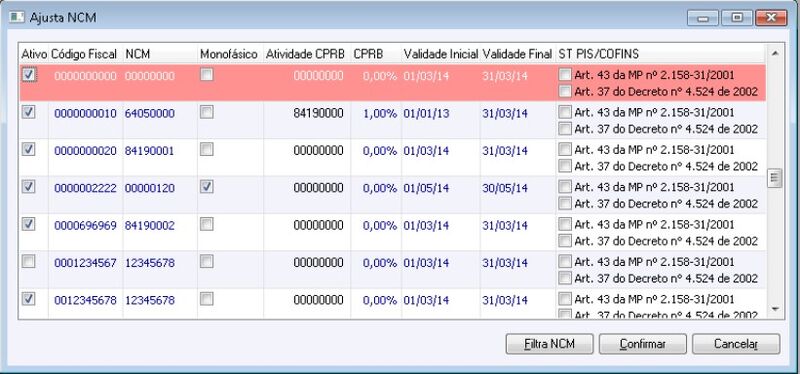800x374 pixels.
Task: Confirm changes with Confirmar button
Action: click(643, 344)
